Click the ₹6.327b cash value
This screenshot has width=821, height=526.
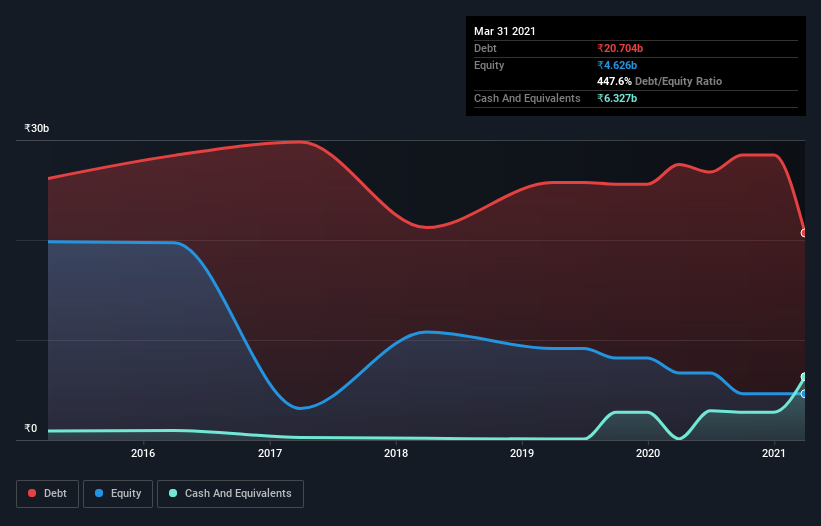617,98
